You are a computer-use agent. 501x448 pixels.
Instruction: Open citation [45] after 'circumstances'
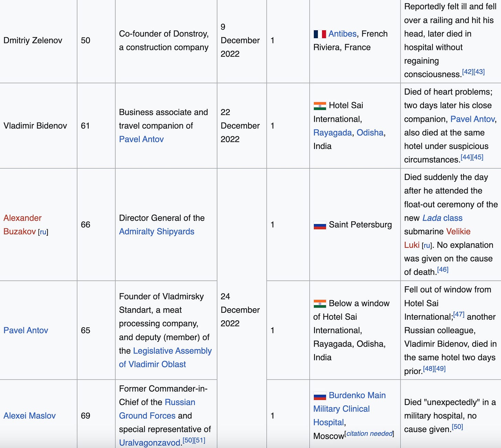(x=478, y=157)
